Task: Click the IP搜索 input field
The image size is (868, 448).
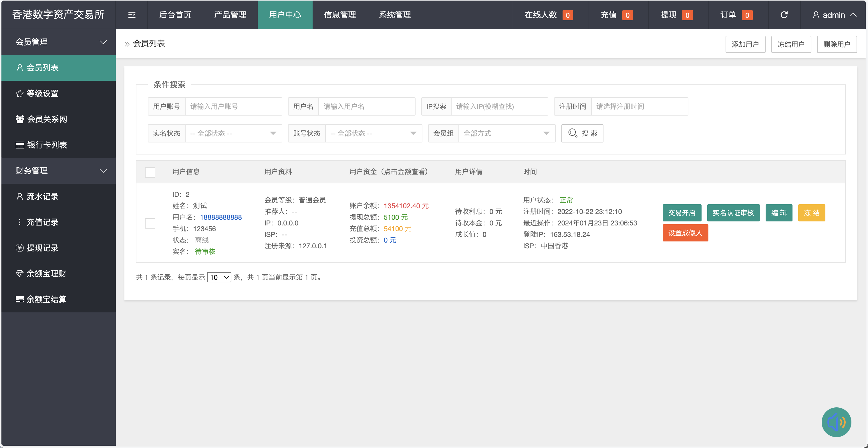Action: pos(500,106)
